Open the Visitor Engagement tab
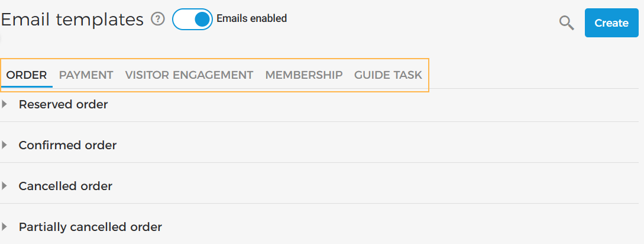This screenshot has height=244, width=644. click(x=189, y=75)
